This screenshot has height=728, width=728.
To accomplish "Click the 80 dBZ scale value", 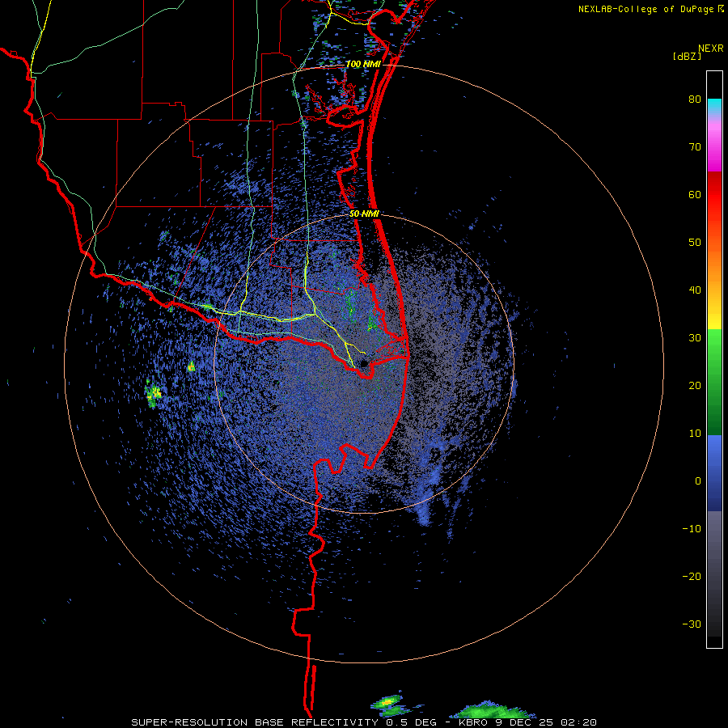I will pos(695,99).
